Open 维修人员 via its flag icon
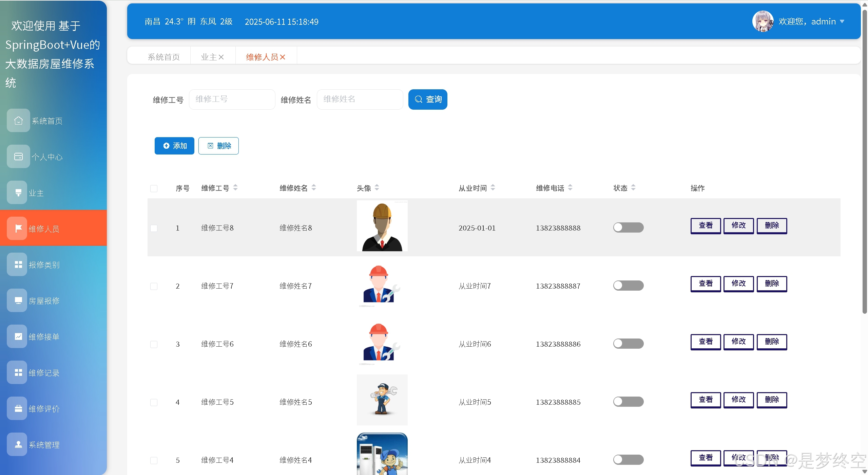The image size is (868, 475). [18, 229]
